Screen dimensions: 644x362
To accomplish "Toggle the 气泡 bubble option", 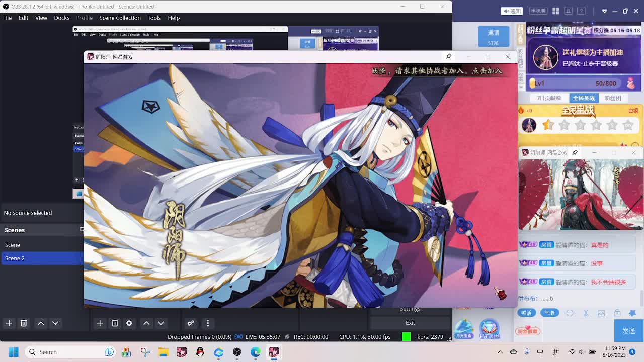I will tap(550, 313).
